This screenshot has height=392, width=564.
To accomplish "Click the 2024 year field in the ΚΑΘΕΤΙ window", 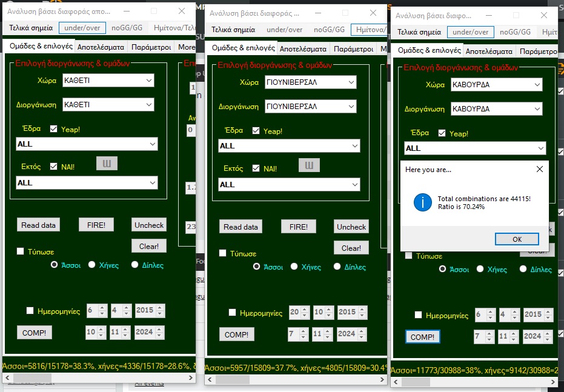I will coord(149,332).
